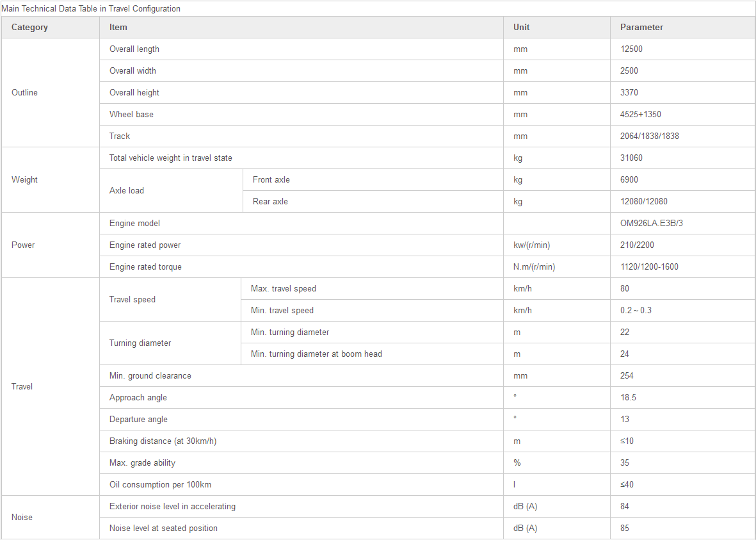Select the Front axle sub-item cell
This screenshot has height=540, width=756.
click(373, 179)
